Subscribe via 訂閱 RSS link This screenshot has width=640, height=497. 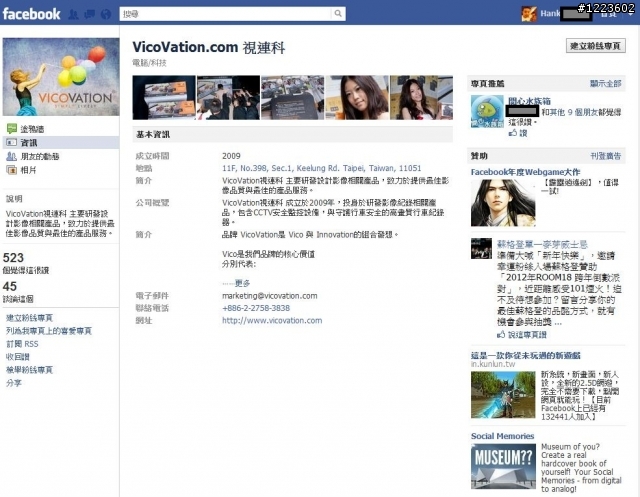22,344
